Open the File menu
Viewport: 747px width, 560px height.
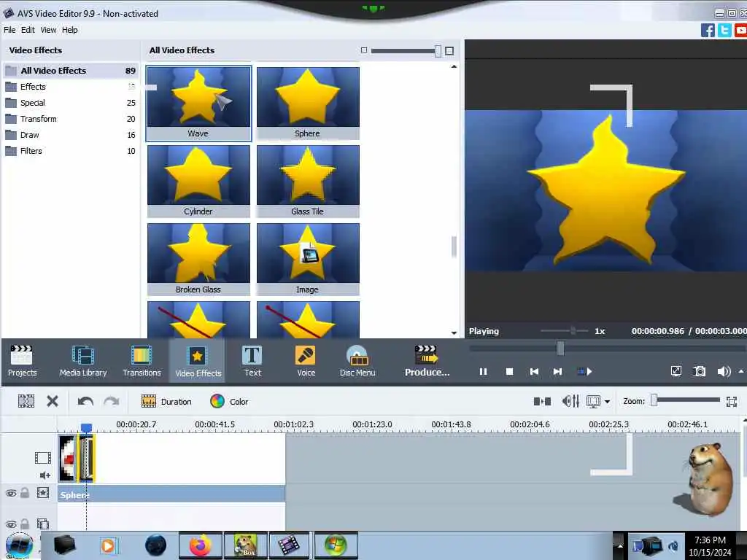[x=9, y=29]
